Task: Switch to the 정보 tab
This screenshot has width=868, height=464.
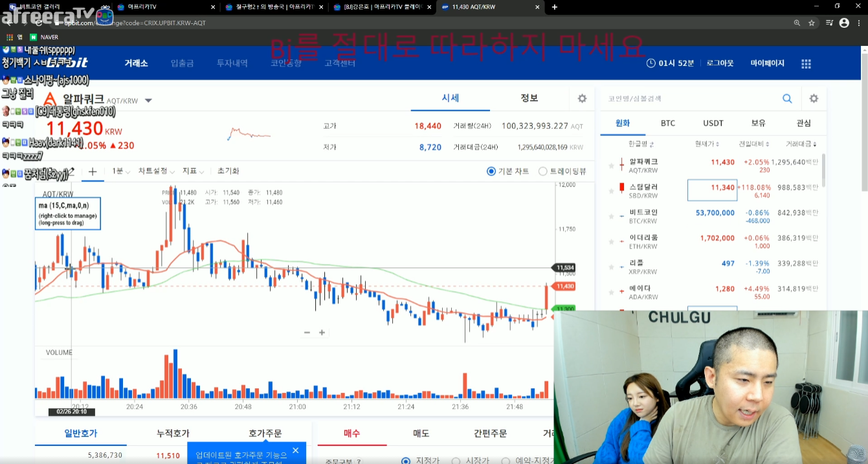Action: click(x=529, y=98)
